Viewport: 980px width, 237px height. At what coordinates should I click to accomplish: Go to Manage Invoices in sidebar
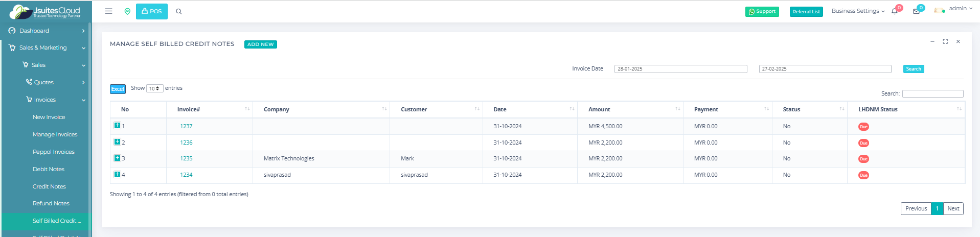(x=55, y=134)
